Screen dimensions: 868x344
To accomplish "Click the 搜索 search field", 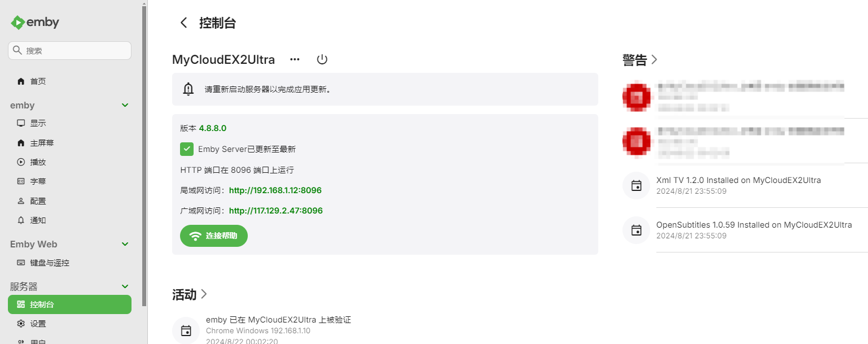I will click(69, 50).
